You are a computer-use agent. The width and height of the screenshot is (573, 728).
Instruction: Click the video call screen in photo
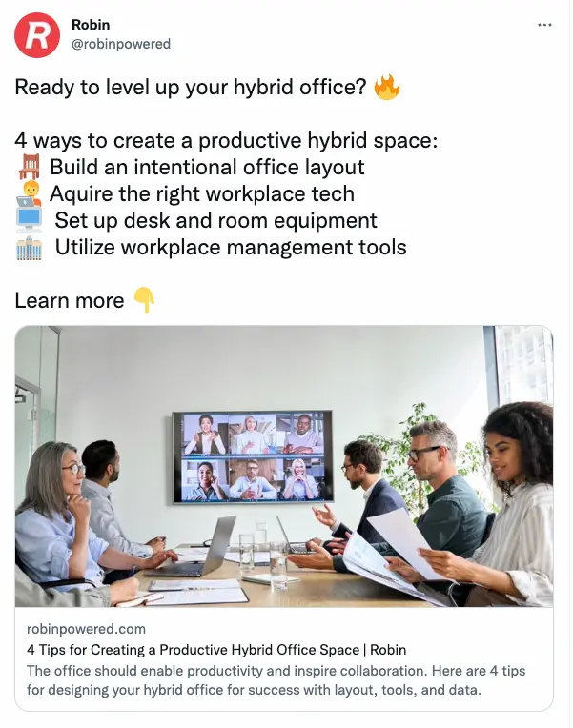253,456
